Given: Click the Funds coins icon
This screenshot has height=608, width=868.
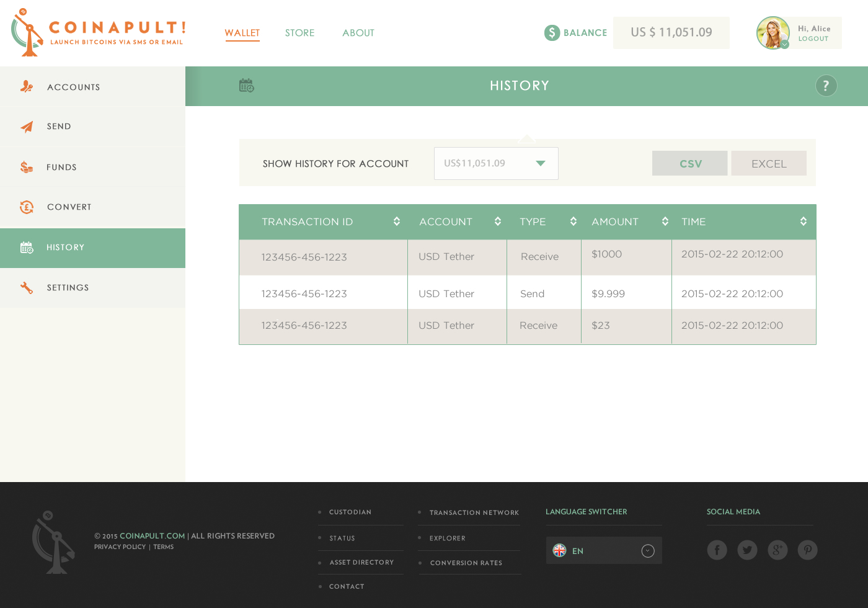Looking at the screenshot, I should coord(27,167).
